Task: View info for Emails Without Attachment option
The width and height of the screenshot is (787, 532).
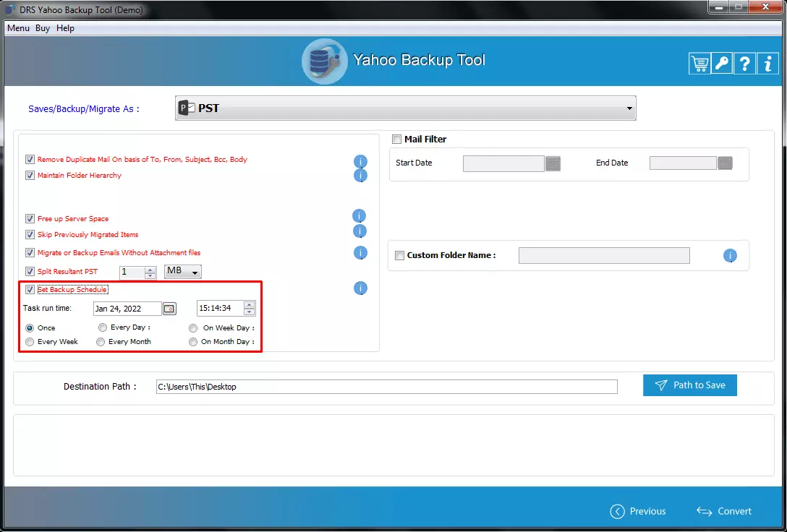Action: coord(360,253)
